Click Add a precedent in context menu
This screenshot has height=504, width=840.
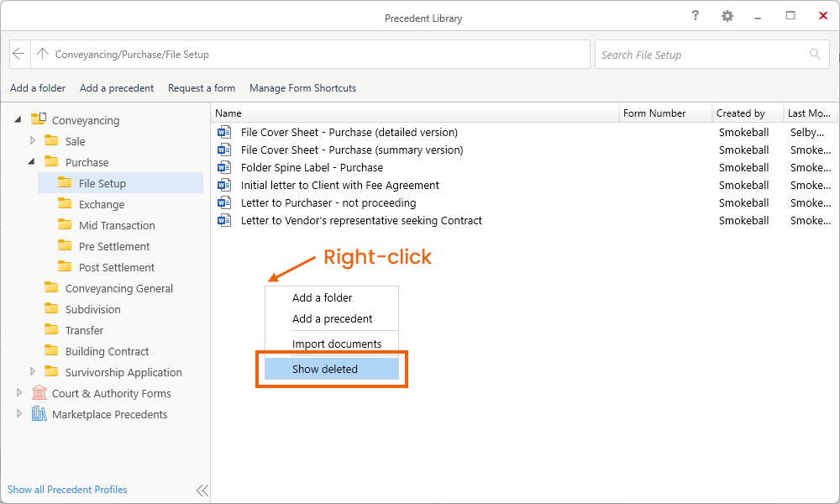point(332,318)
